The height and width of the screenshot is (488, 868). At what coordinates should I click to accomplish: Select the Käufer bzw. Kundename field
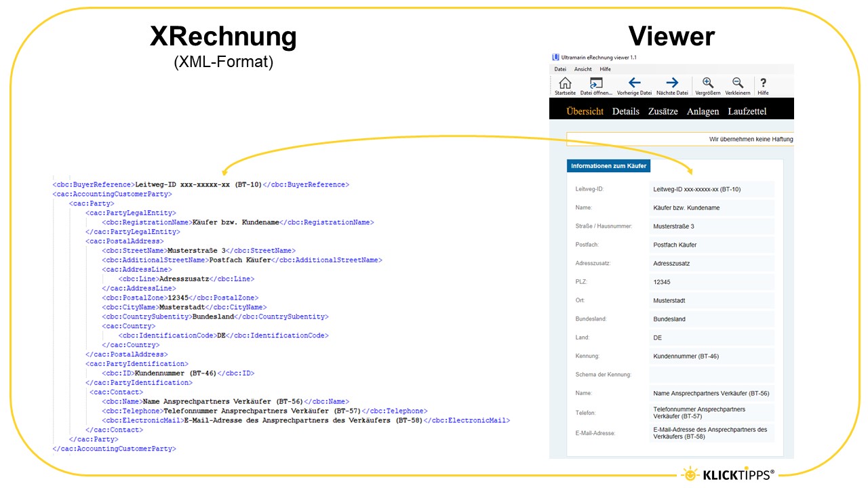coord(711,207)
